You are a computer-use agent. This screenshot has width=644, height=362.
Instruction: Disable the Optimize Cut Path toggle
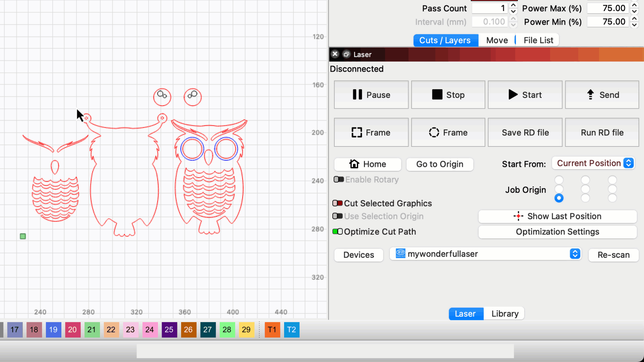[x=337, y=232]
